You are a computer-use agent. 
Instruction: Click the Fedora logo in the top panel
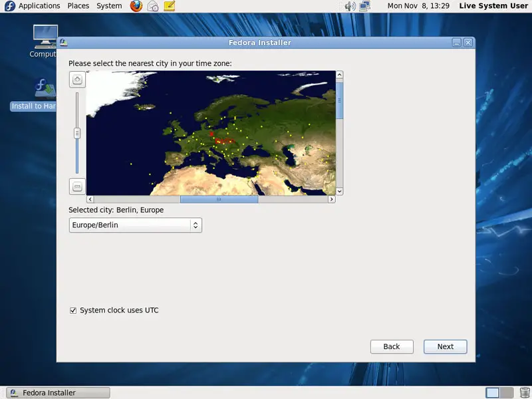tap(9, 6)
